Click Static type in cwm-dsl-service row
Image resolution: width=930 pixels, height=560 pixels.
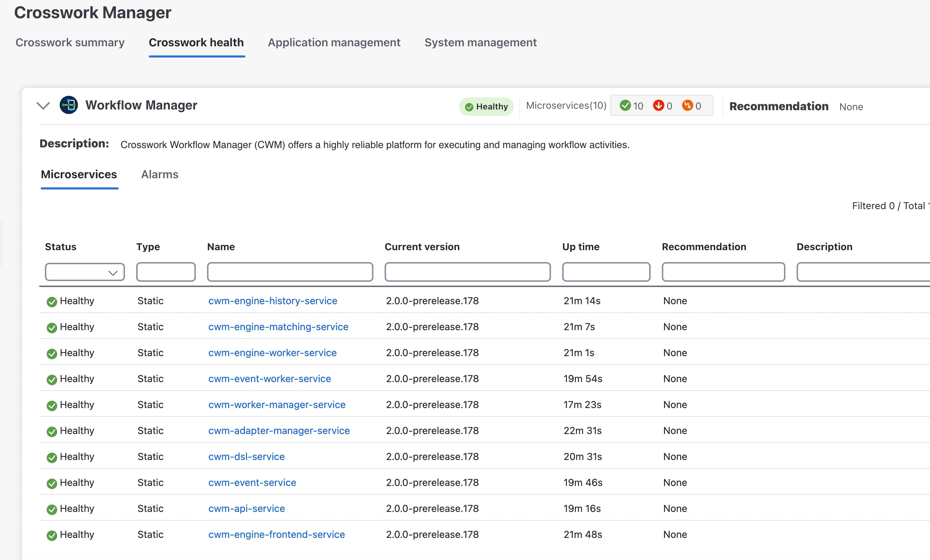click(150, 456)
